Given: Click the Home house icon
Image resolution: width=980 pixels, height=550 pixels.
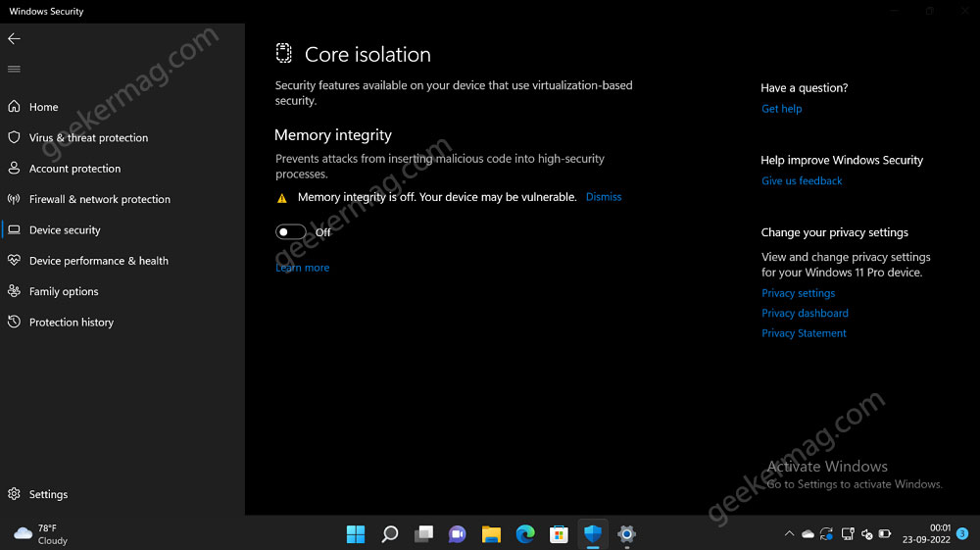Looking at the screenshot, I should (x=14, y=106).
